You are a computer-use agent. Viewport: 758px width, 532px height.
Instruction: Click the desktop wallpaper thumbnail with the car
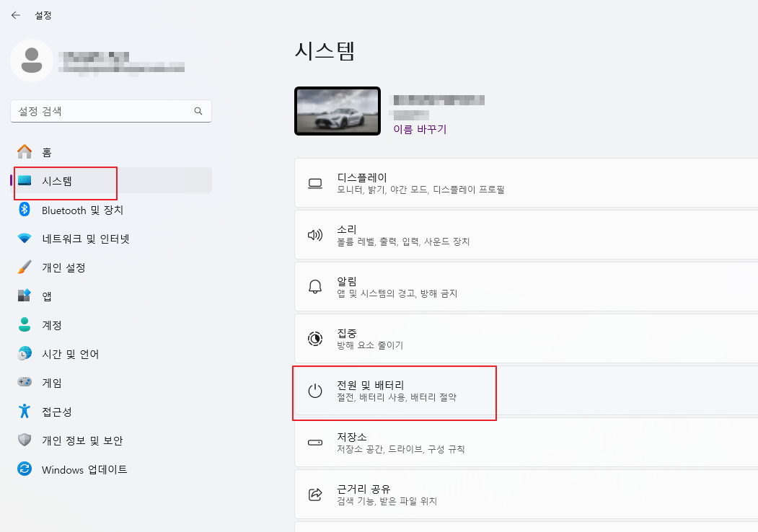[338, 111]
